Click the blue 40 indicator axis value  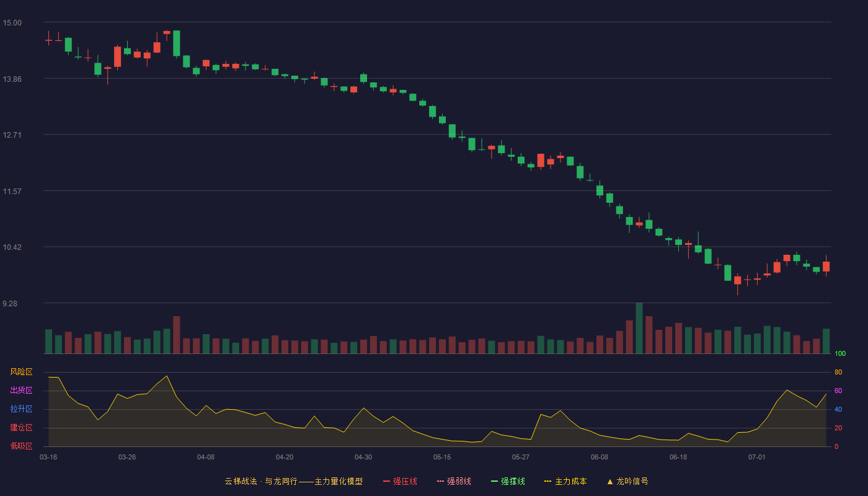pyautogui.click(x=838, y=409)
